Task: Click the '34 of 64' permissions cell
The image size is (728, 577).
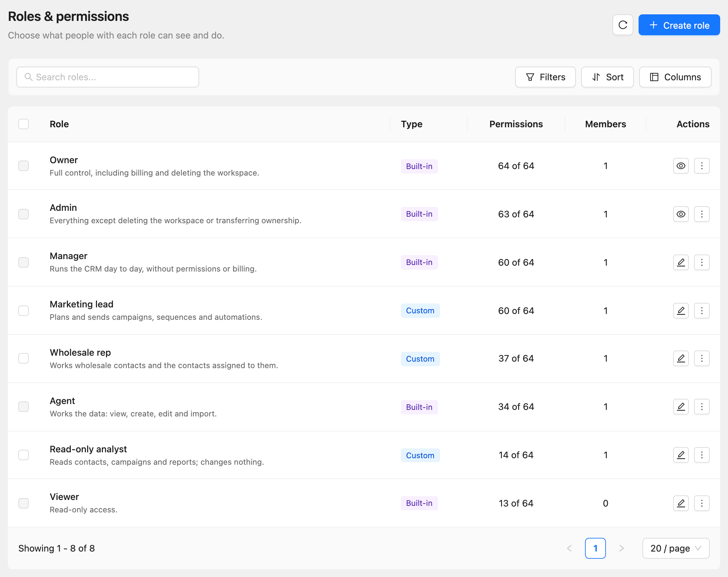Action: pyautogui.click(x=516, y=407)
